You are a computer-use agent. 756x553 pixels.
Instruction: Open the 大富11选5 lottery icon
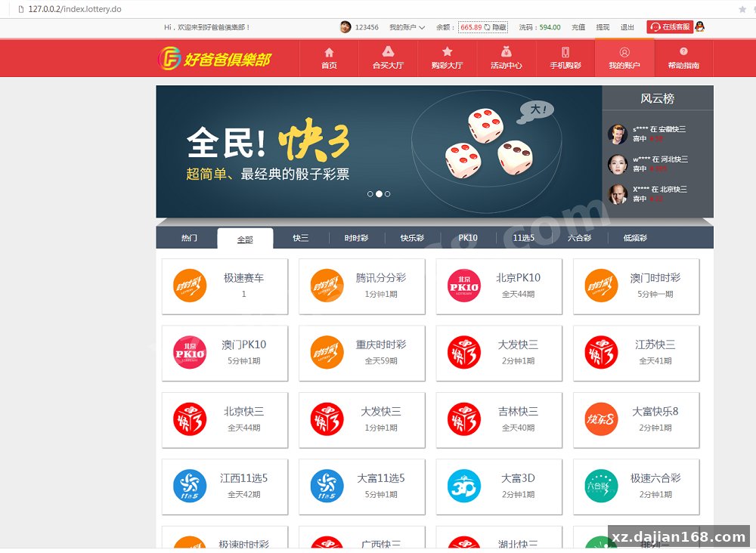tap(327, 486)
